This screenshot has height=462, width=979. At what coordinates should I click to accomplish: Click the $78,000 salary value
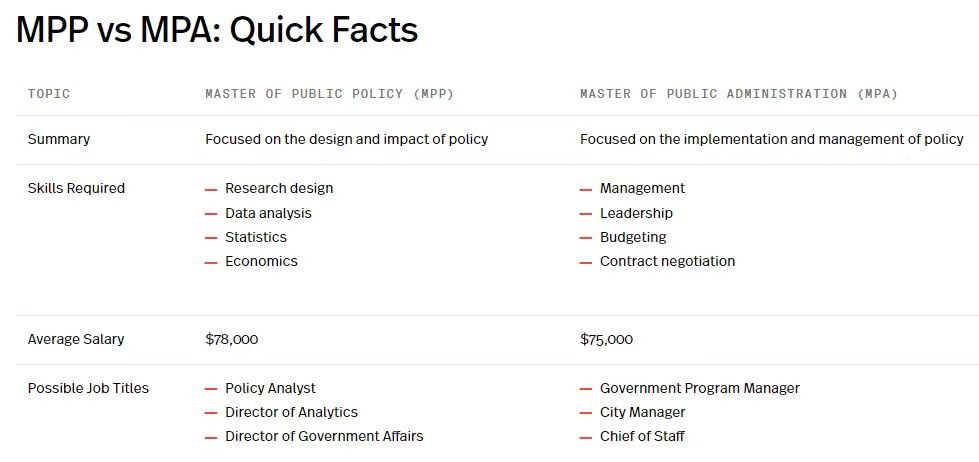tap(232, 340)
